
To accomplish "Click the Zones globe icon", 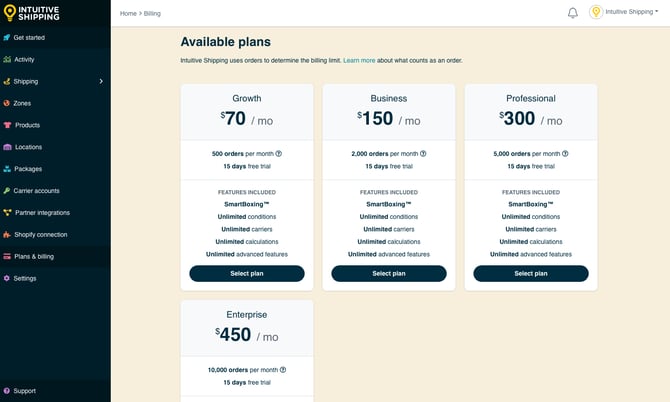I will coord(7,103).
